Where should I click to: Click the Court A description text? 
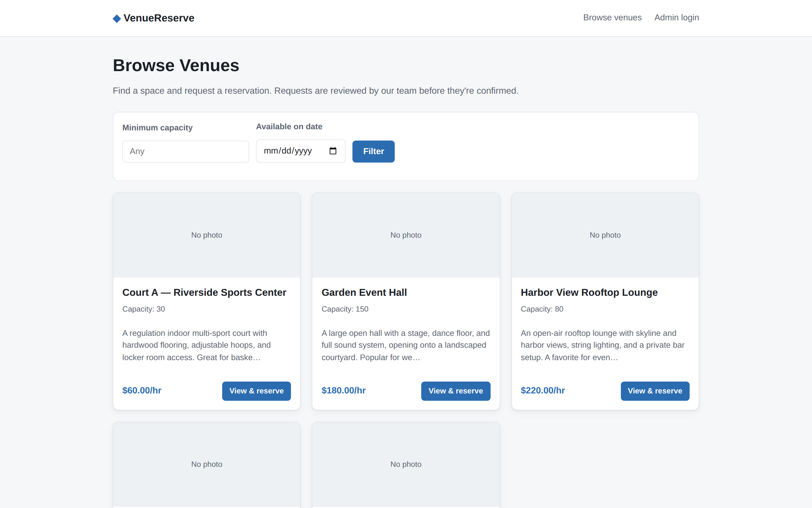point(197,345)
